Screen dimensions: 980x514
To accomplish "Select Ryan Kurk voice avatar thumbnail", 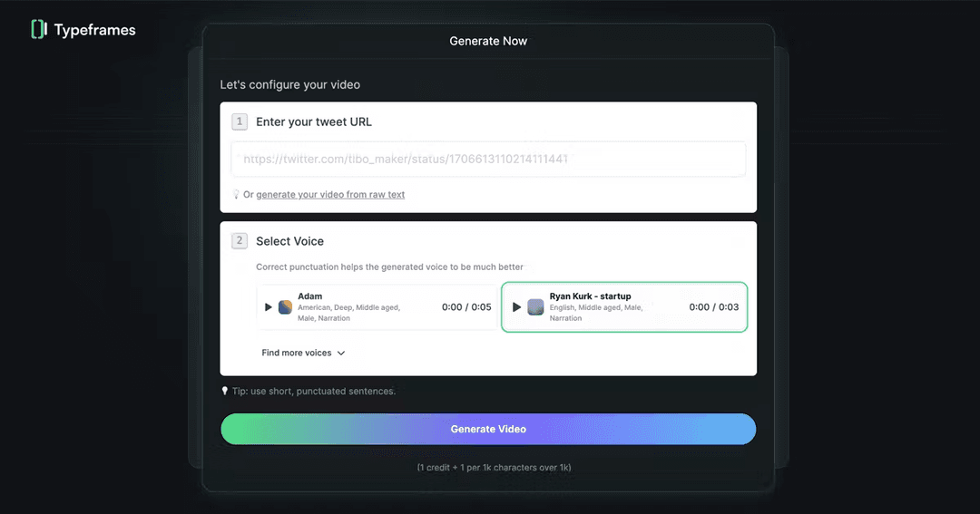I will pos(535,307).
